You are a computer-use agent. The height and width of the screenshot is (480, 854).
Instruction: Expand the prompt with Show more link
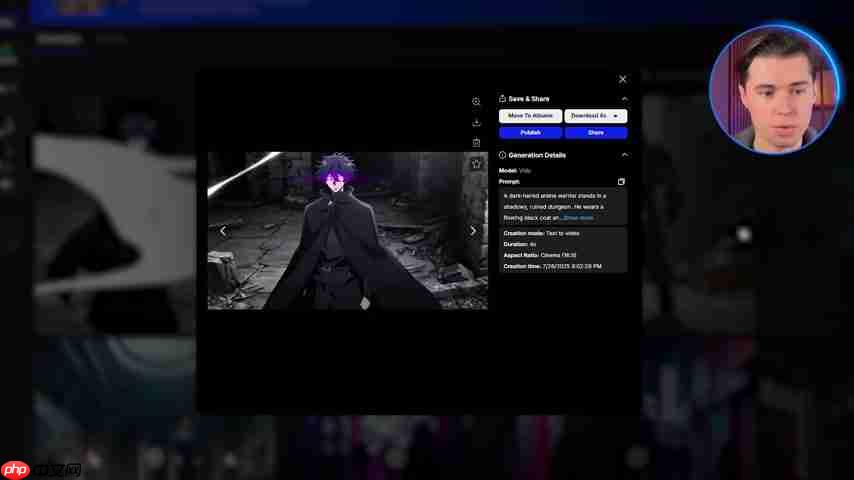click(x=577, y=218)
